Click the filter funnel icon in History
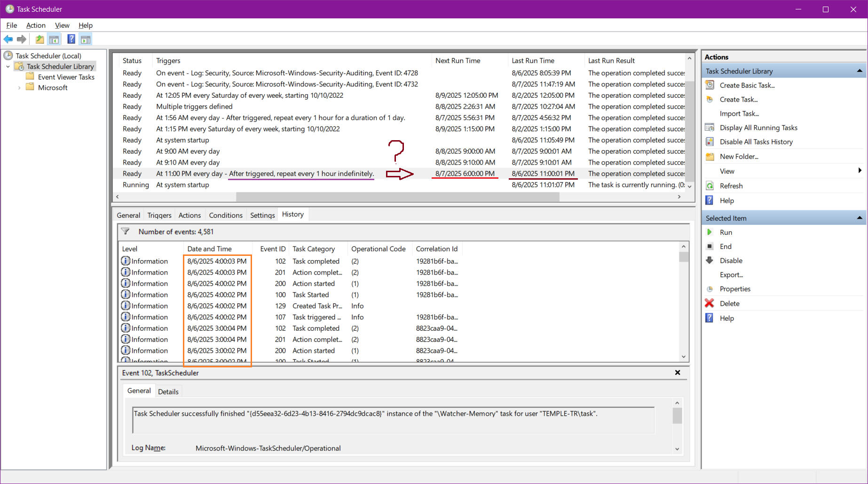The image size is (868, 484). click(126, 231)
